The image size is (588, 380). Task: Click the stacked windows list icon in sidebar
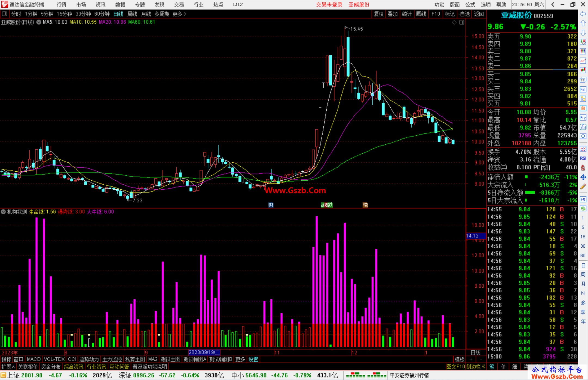coord(583,80)
